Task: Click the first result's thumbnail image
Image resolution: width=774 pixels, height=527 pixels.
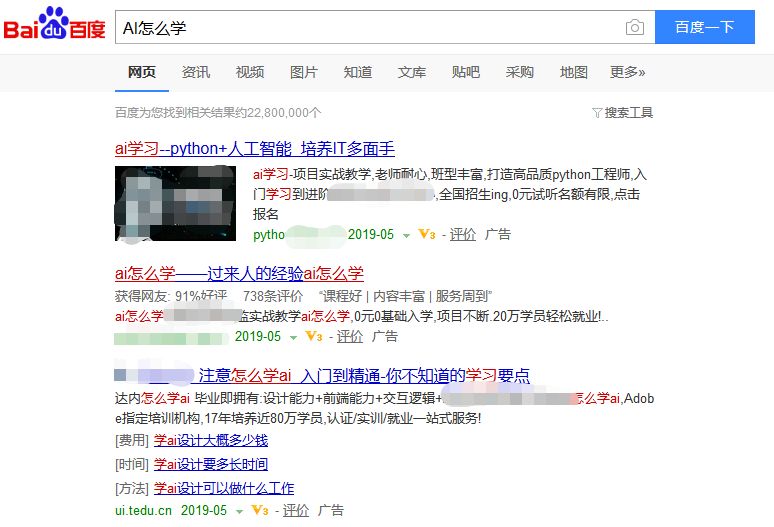Action: pyautogui.click(x=175, y=203)
